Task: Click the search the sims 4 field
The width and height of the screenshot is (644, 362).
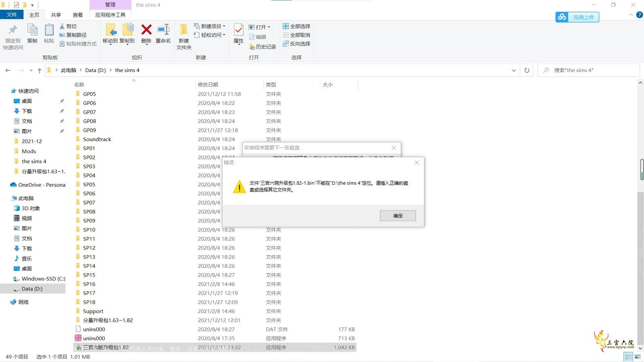Action: [x=589, y=70]
